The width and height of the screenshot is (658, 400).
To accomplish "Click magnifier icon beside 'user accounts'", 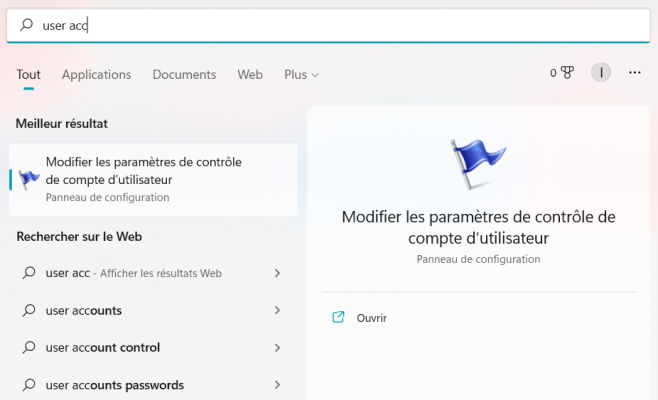I will click(x=29, y=310).
